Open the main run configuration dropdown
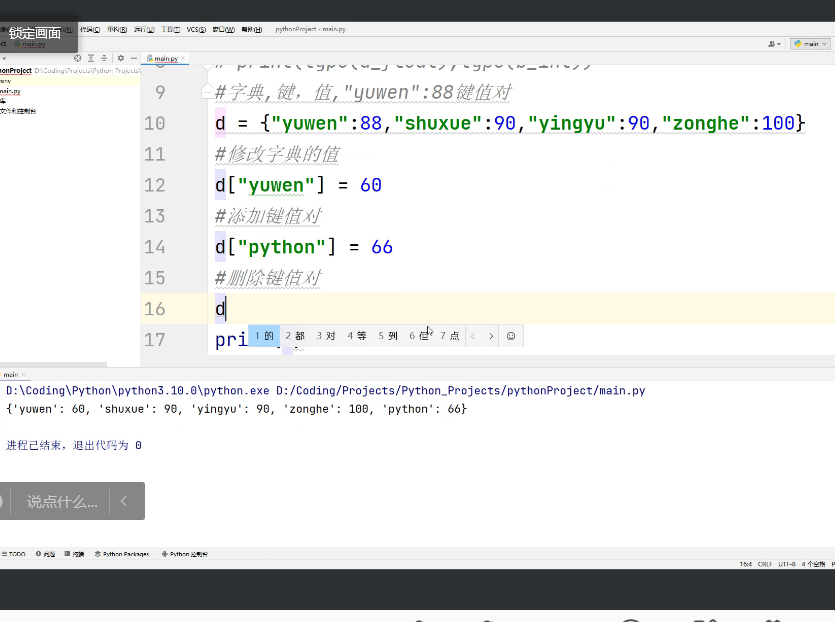 pyautogui.click(x=810, y=44)
